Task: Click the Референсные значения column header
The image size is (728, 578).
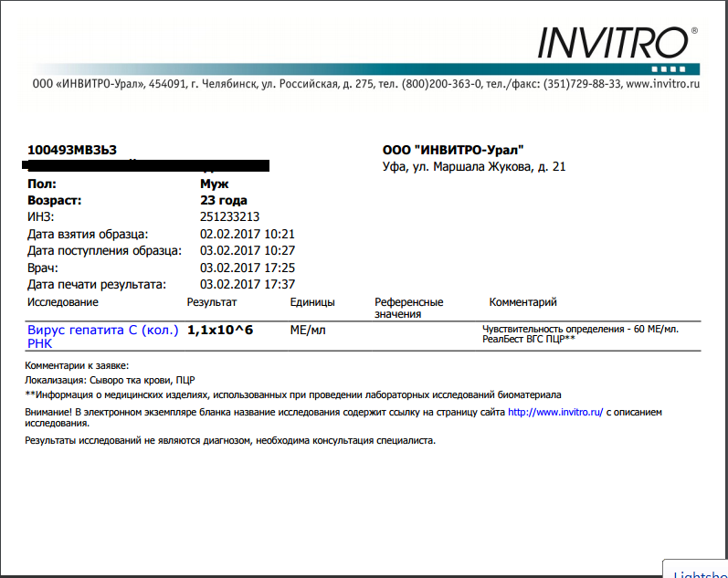Action: 408,308
